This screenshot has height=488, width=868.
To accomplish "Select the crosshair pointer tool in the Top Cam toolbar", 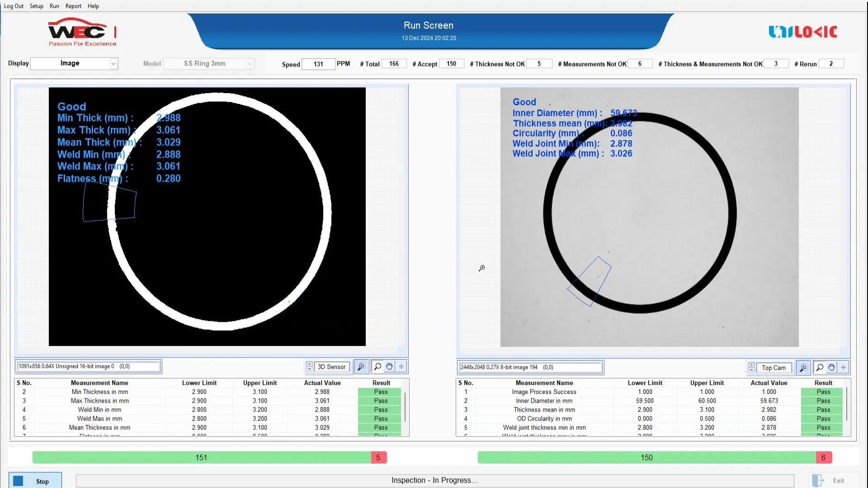I will pos(843,367).
